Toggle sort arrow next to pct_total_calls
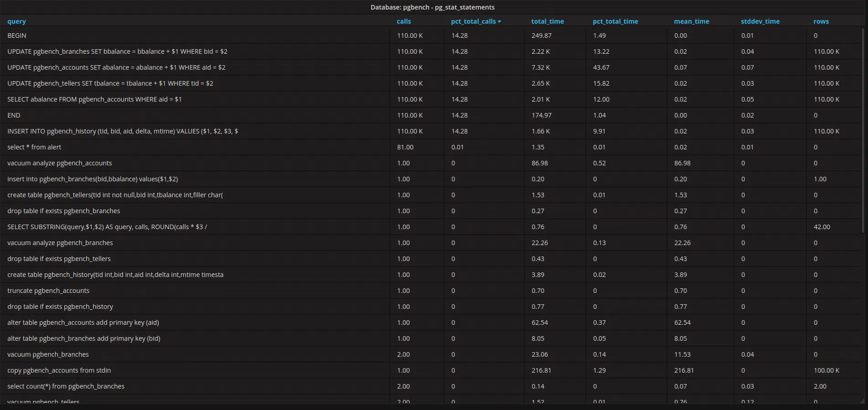Image resolution: width=868 pixels, height=410 pixels. click(x=499, y=21)
